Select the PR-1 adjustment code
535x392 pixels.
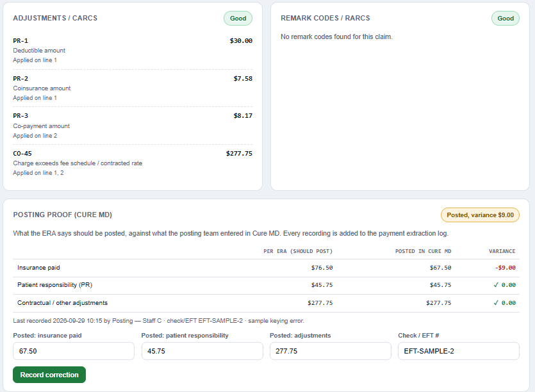point(21,40)
